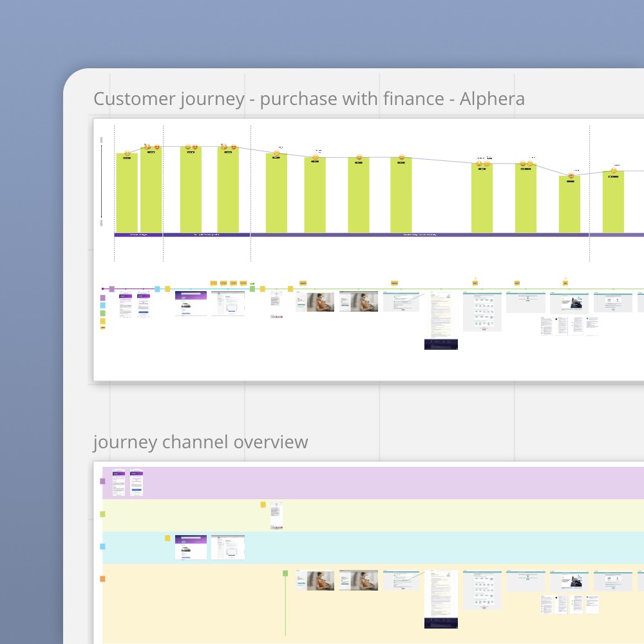Screen dimensions: 644x644
Task: Click the yellow comment note above the first man photo
Action: pyautogui.click(x=303, y=283)
